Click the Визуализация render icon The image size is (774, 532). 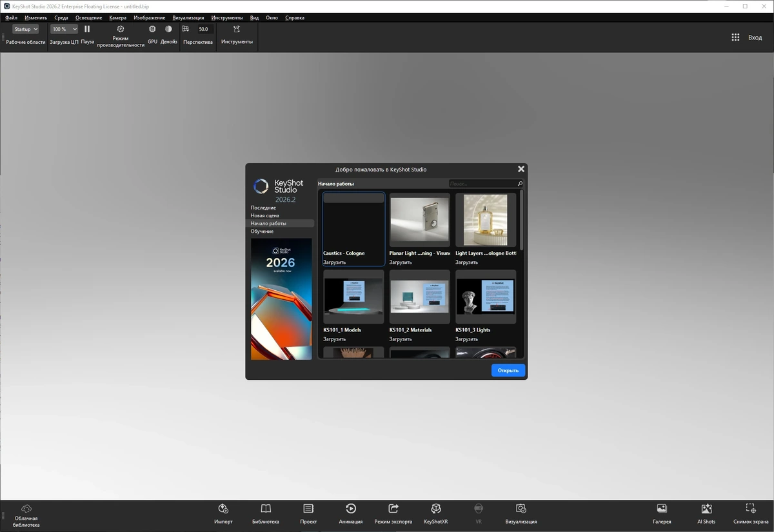pos(521,509)
